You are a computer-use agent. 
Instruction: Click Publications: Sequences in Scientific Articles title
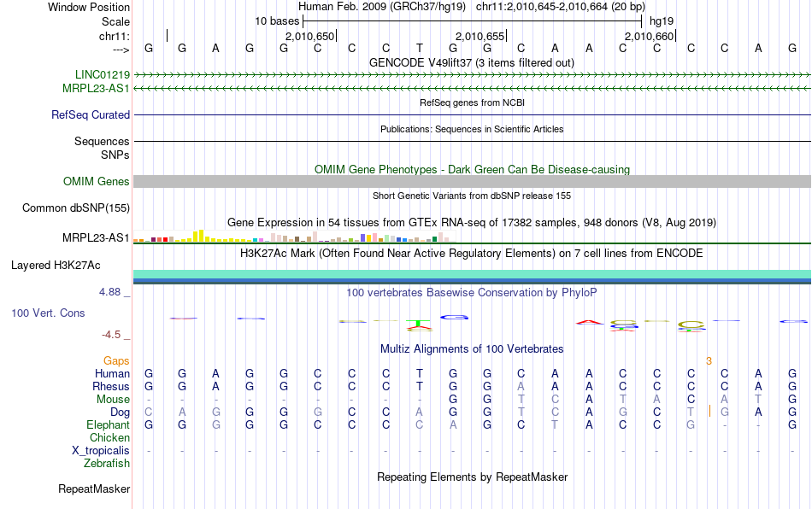[472, 129]
